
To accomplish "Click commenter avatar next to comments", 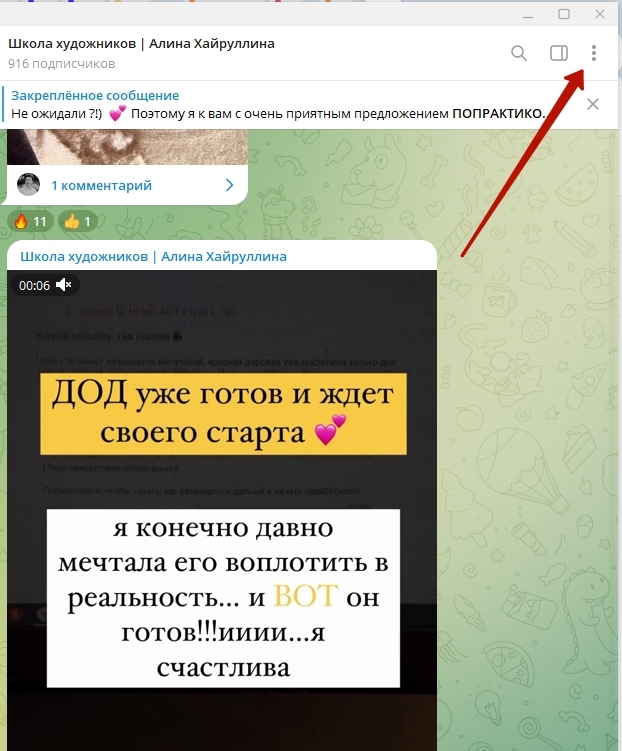I will (28, 184).
